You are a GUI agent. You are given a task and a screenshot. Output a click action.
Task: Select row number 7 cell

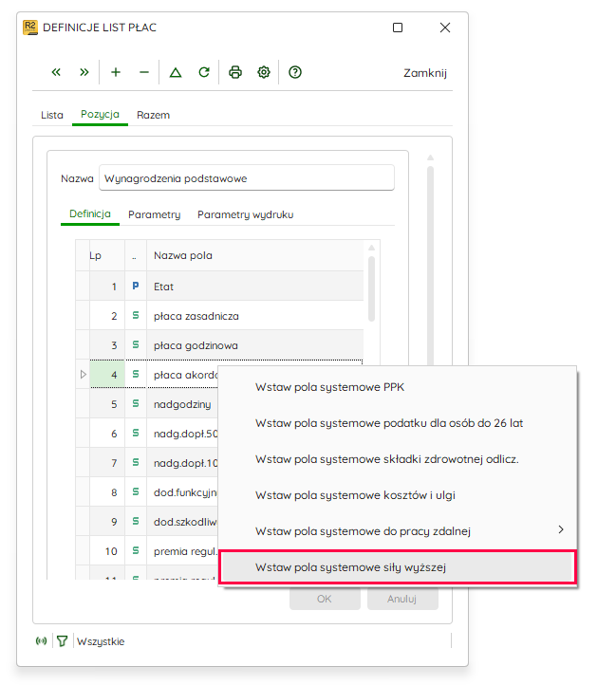coord(107,463)
